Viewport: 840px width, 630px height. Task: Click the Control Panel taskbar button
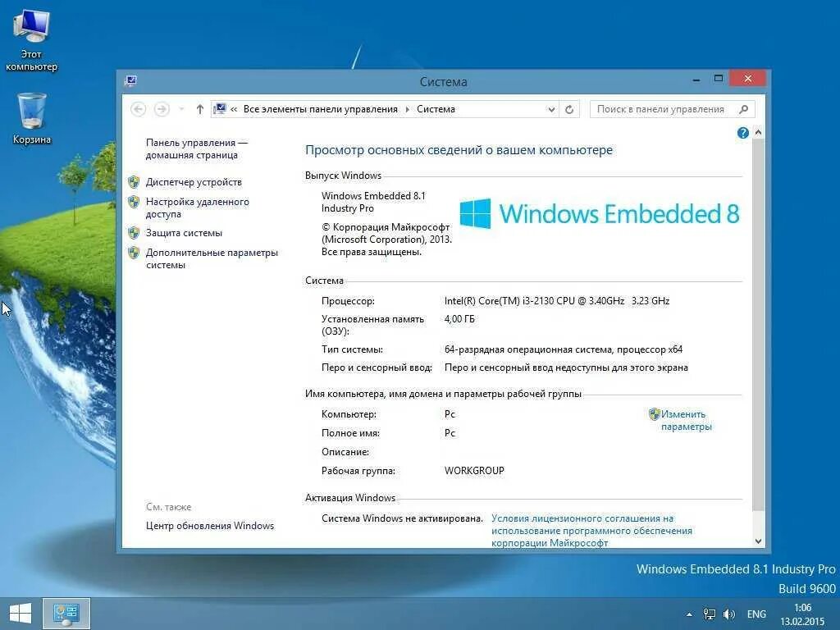[66, 614]
